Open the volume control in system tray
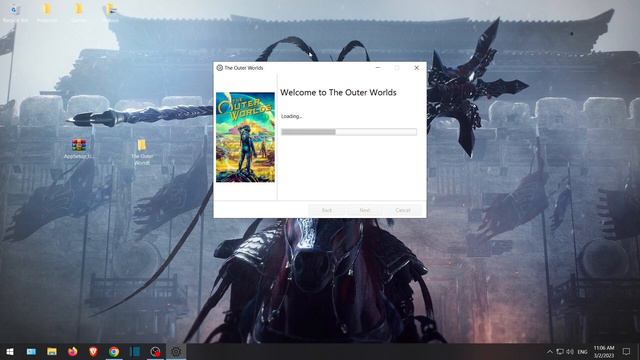The width and height of the screenshot is (640, 360). click(x=570, y=351)
